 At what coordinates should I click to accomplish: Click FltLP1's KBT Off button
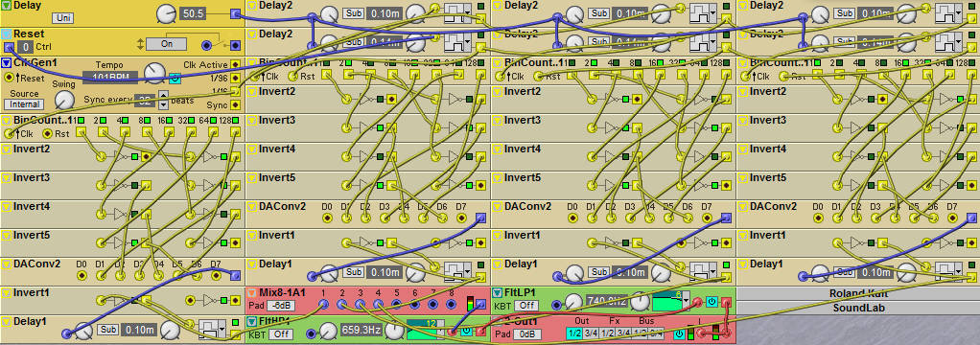click(x=525, y=306)
